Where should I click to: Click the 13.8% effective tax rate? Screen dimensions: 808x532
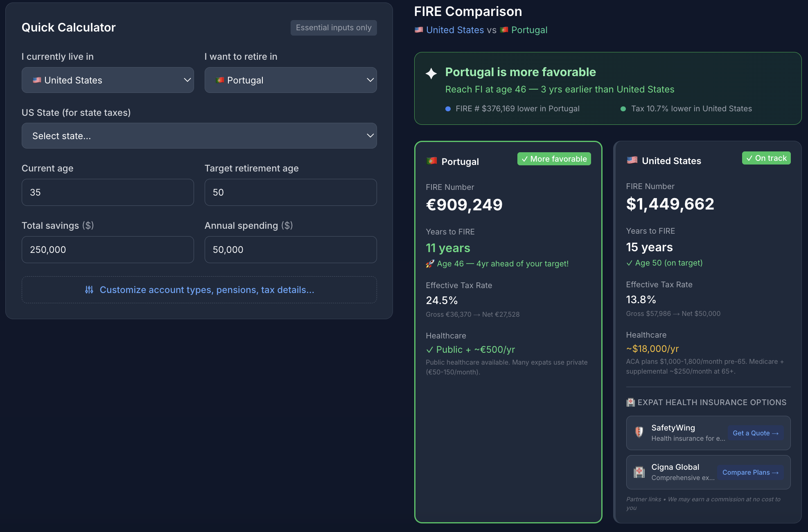[641, 300]
